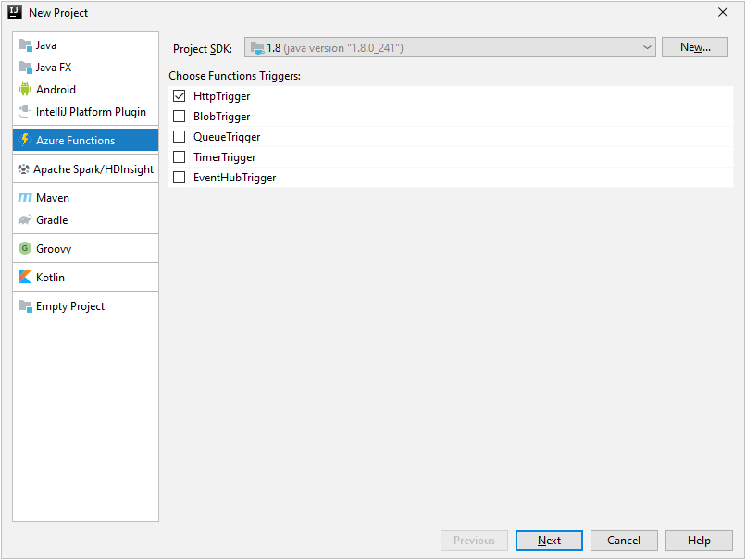Tick the TimerTrigger checkbox
The width and height of the screenshot is (746, 560).
click(180, 157)
